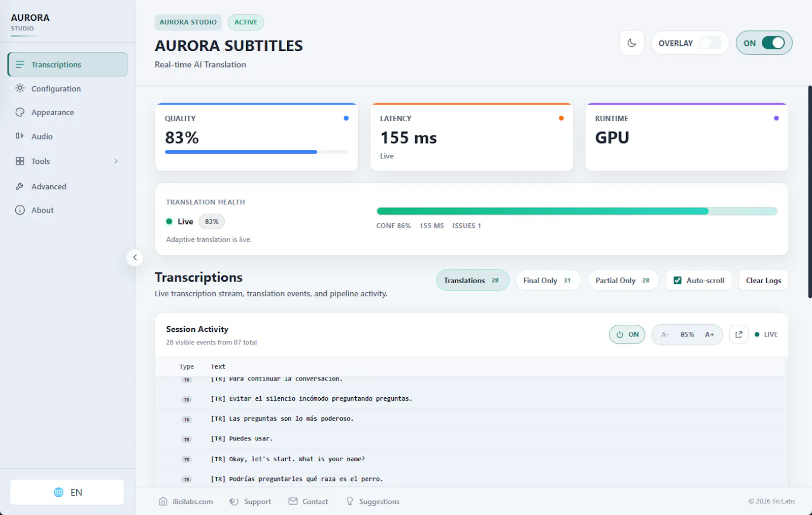Click the Translation Health green progress bar
Viewport: 812px width, 515px height.
pyautogui.click(x=577, y=211)
